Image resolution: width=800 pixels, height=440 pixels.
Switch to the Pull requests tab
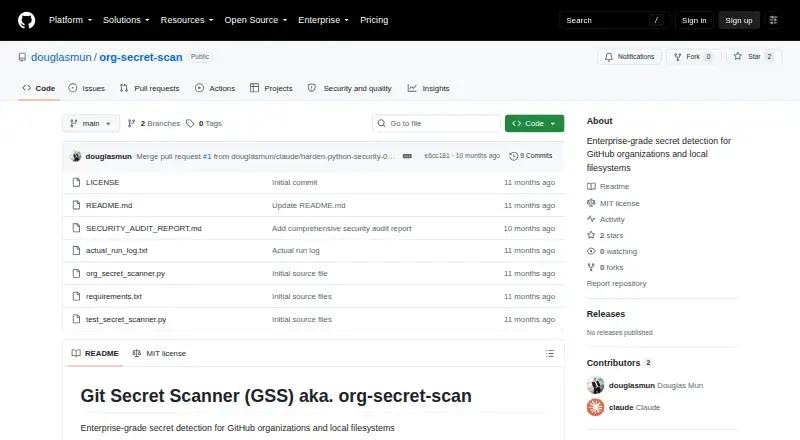(x=149, y=88)
